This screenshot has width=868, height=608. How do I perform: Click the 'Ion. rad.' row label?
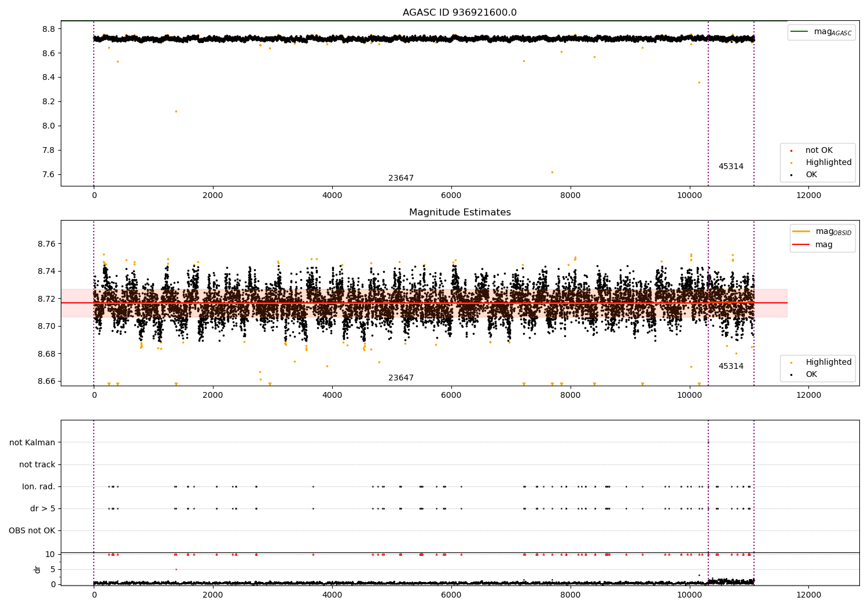coord(39,487)
